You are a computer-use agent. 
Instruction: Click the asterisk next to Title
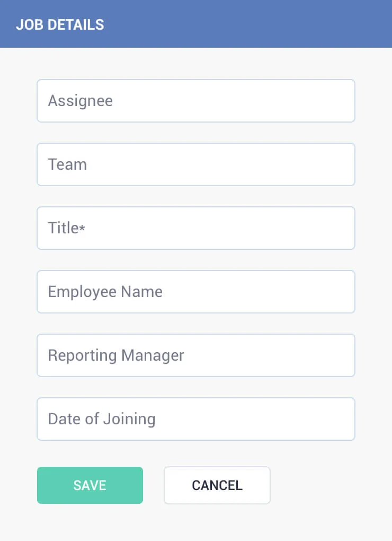coord(82,228)
